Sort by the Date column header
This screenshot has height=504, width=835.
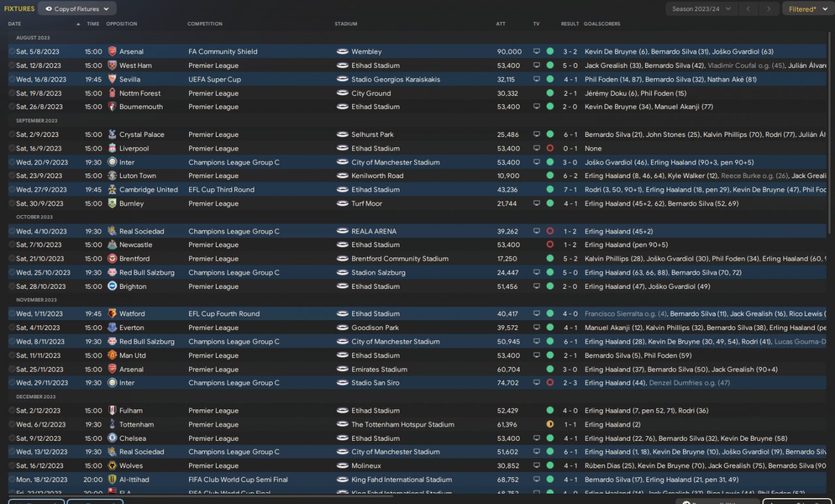pos(15,24)
